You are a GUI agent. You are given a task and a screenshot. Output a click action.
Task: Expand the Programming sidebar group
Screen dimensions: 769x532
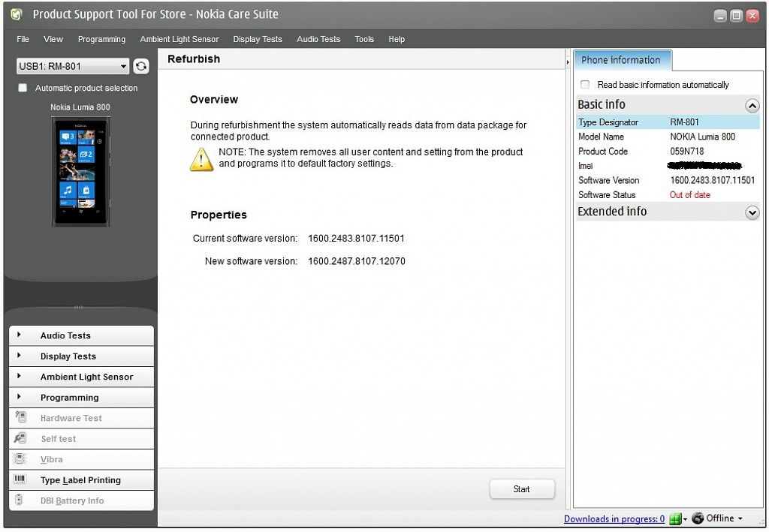19,397
